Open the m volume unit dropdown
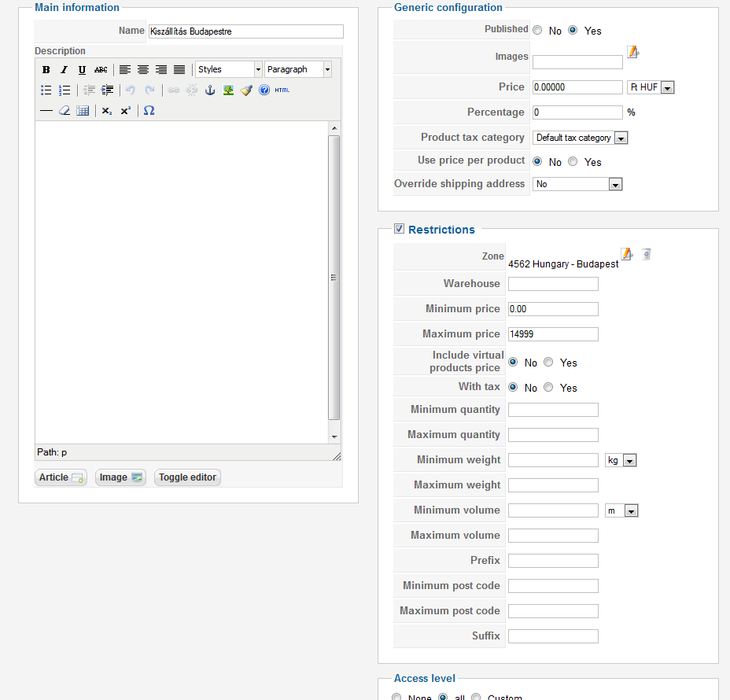This screenshot has height=700, width=730. point(621,510)
